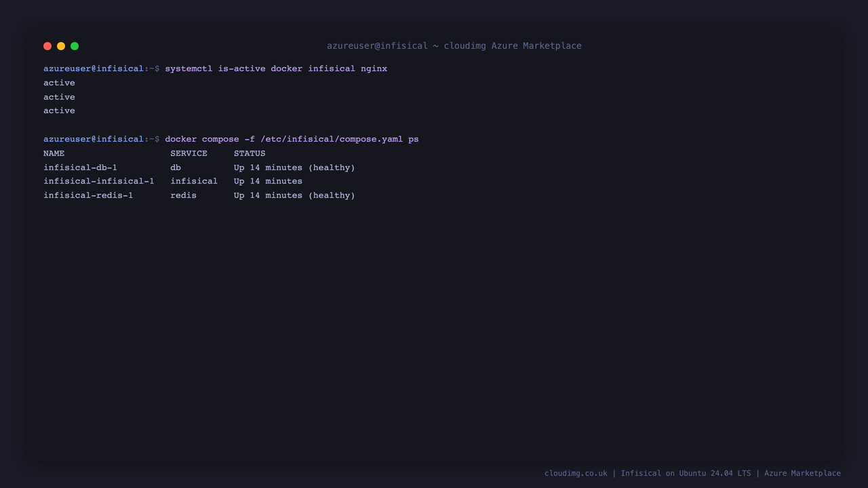Click the second 'azureuser@infisical' prompt
Screen dimensions: 868x488
(x=94, y=139)
